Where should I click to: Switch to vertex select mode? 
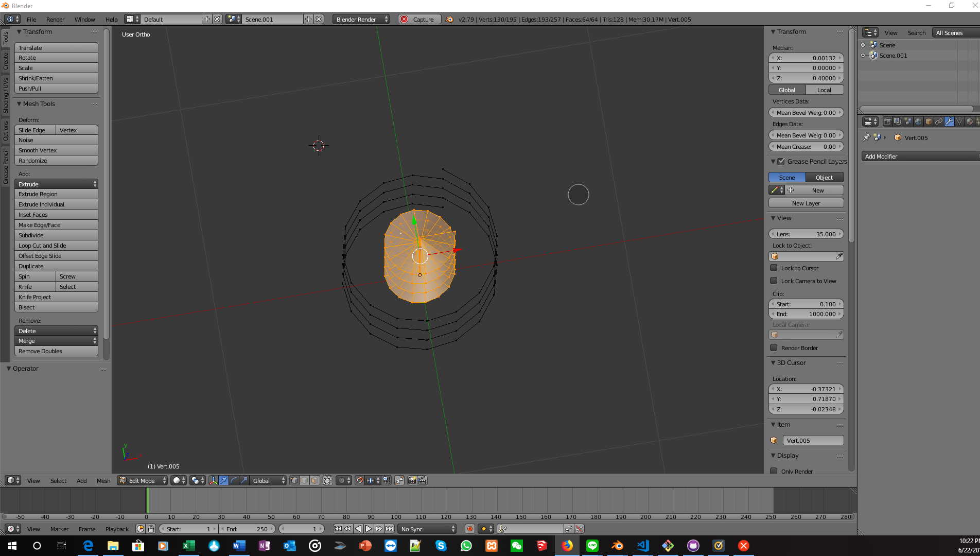point(294,480)
